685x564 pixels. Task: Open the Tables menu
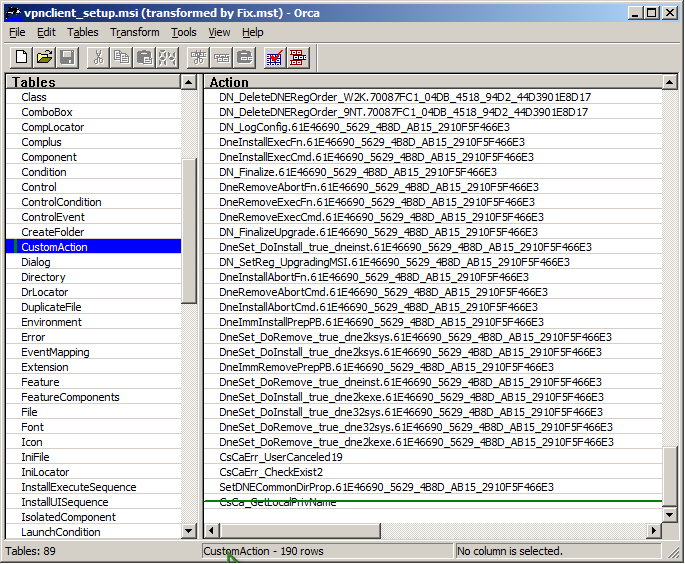tap(83, 32)
